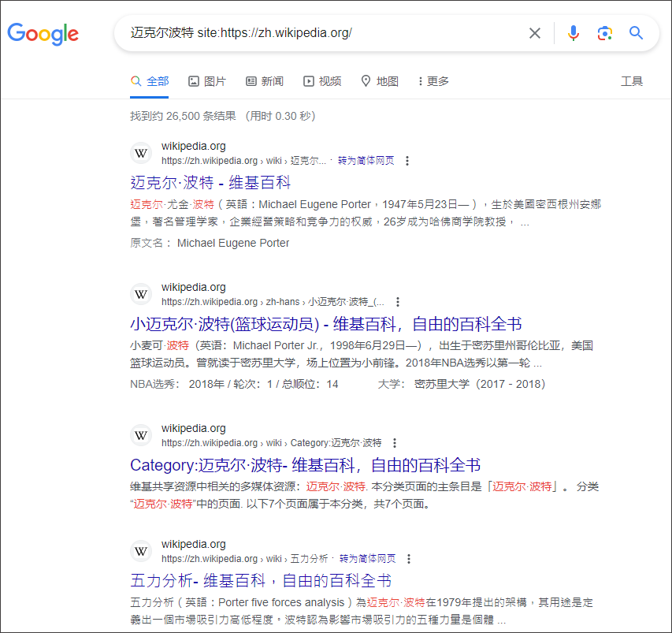Viewport: 672px width, 633px height.
Task: Open Google Lens image search icon
Action: [x=605, y=33]
